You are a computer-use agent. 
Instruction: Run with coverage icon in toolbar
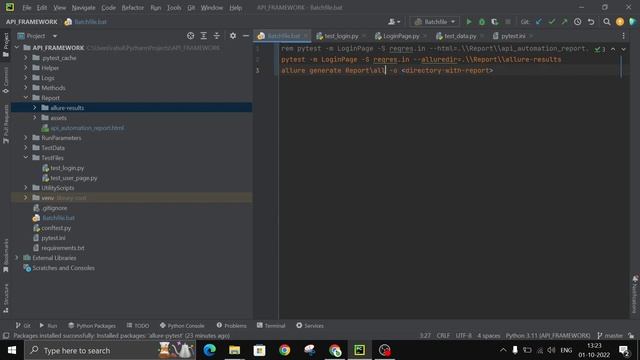point(495,22)
